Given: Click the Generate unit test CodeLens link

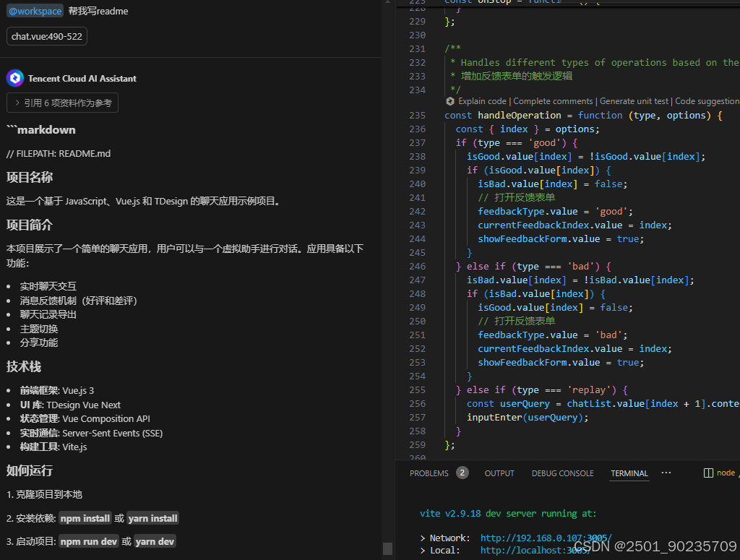Looking at the screenshot, I should [634, 101].
